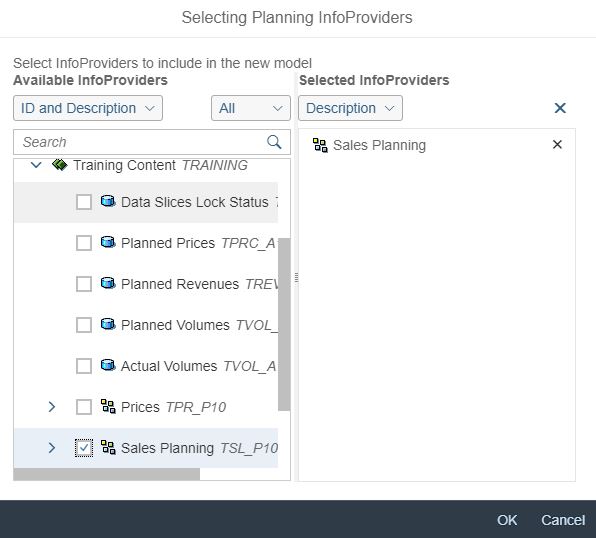This screenshot has height=538, width=596.
Task: Cancel the InfoProvider selection dialog
Action: coord(563,520)
